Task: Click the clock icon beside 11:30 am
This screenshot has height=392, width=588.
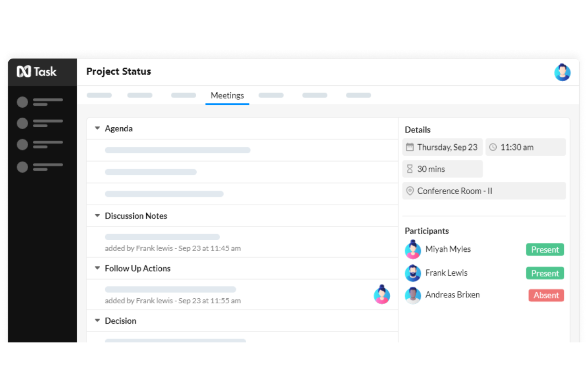Action: 493,147
